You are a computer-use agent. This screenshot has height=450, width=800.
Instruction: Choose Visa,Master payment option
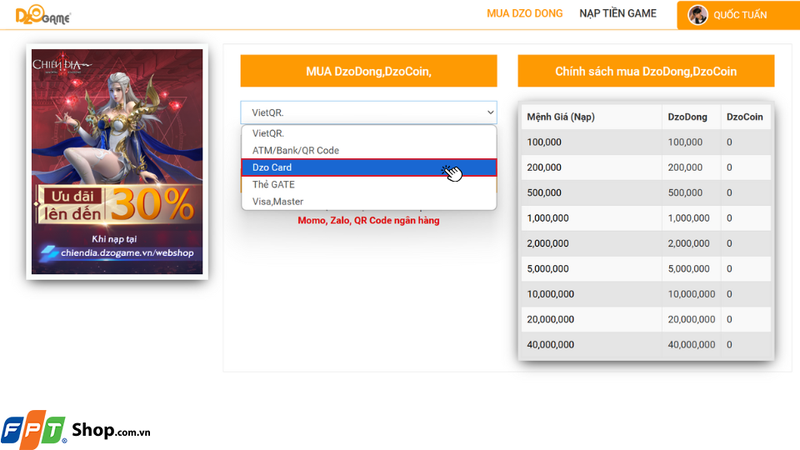(x=368, y=202)
